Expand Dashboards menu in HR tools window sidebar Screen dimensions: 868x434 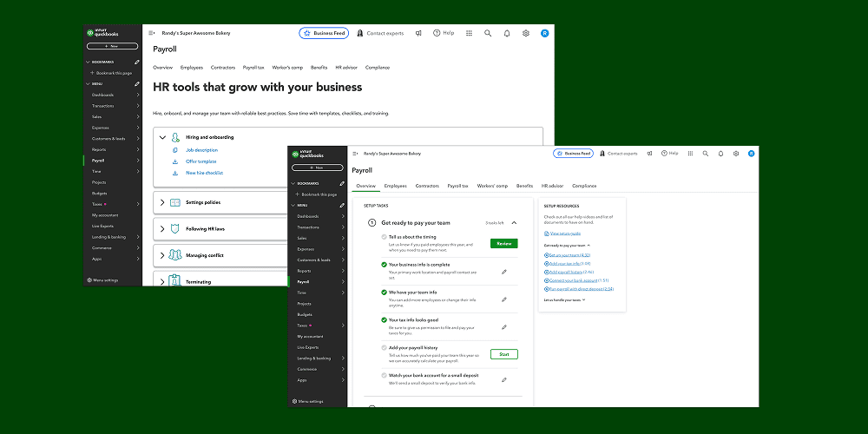[138, 95]
